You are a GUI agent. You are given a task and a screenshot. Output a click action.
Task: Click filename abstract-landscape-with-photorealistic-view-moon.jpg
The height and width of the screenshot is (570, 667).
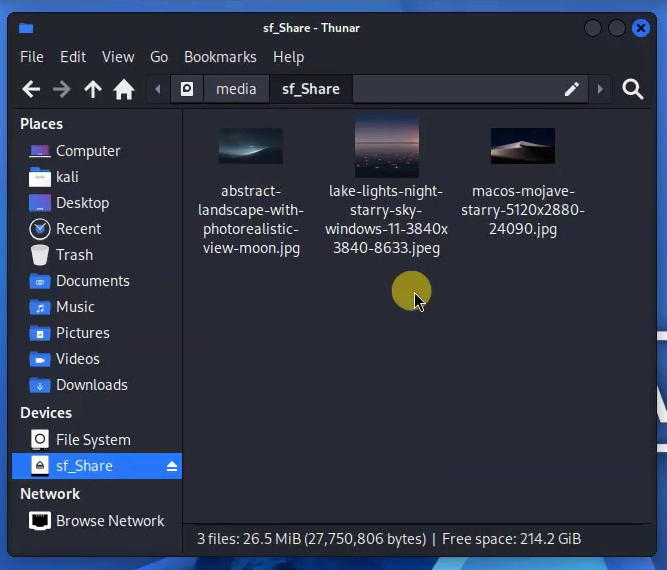click(251, 219)
